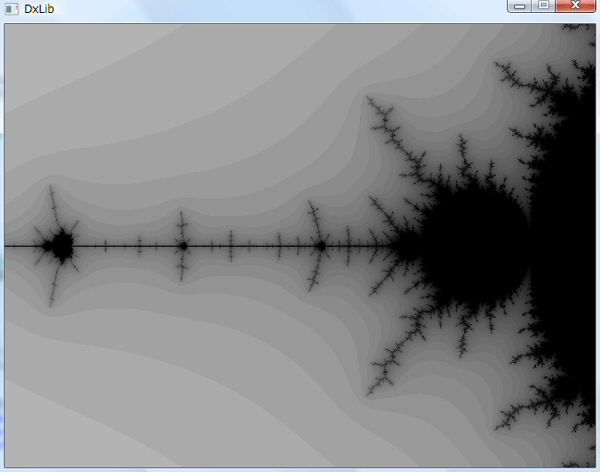Minimize the DxLib window
This screenshot has width=600, height=472.
click(519, 6)
